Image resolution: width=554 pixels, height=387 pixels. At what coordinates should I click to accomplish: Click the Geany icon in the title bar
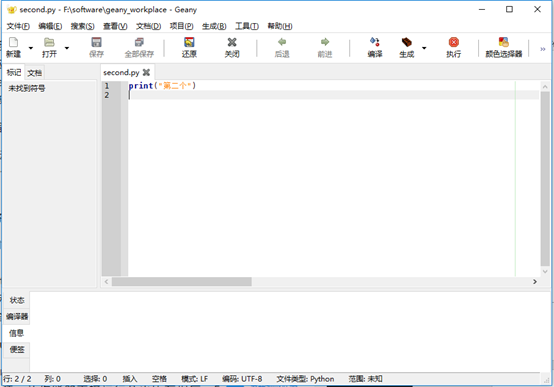click(x=12, y=10)
